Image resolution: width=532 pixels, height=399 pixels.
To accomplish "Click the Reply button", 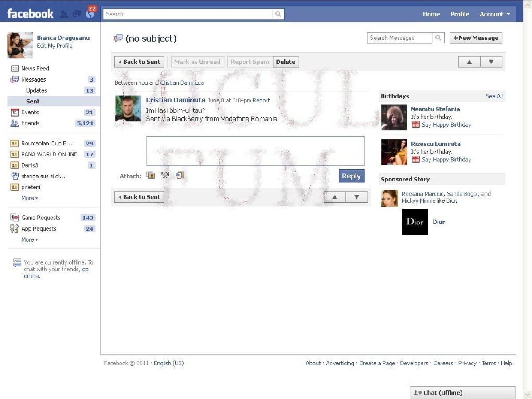I will [x=351, y=176].
